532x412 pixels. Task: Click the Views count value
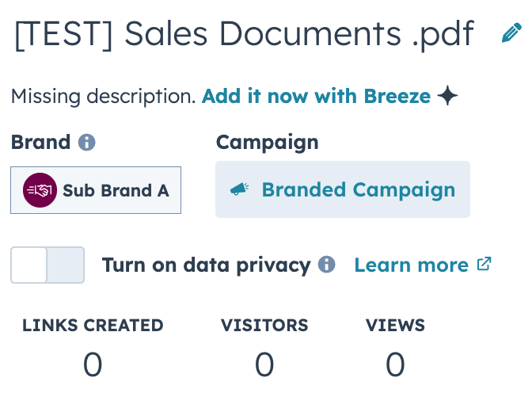pos(395,365)
